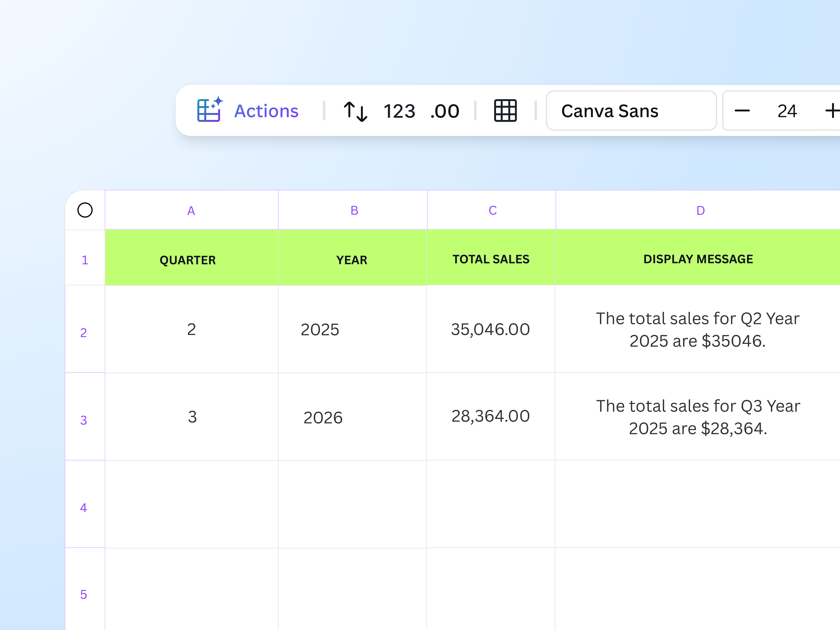The height and width of the screenshot is (630, 840).
Task: Select empty cell C4
Action: pos(491,504)
